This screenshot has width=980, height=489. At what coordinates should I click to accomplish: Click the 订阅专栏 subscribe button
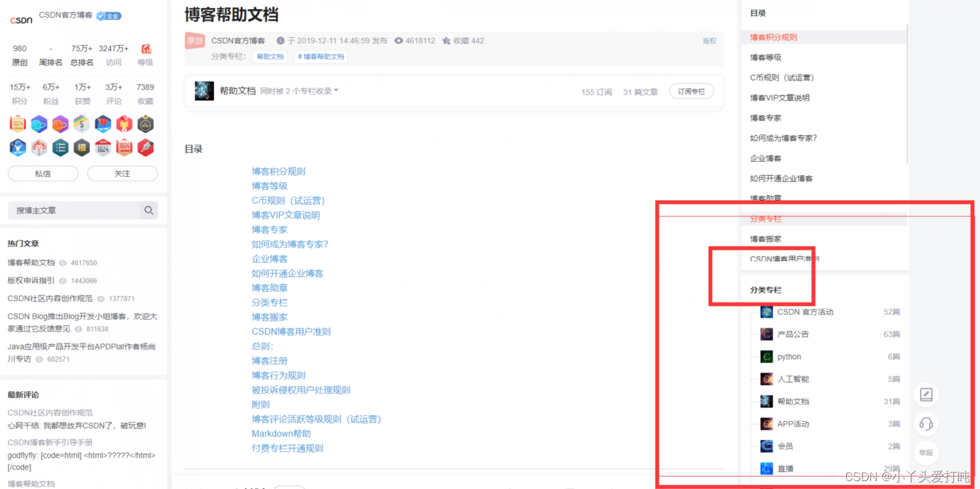pyautogui.click(x=692, y=91)
